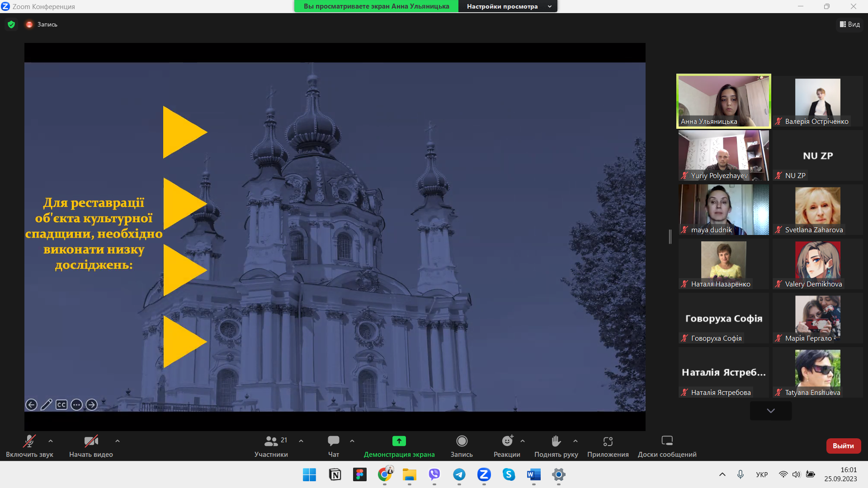Screen dimensions: 868x488
Task: Raise hand using hand icon
Action: pyautogui.click(x=556, y=441)
